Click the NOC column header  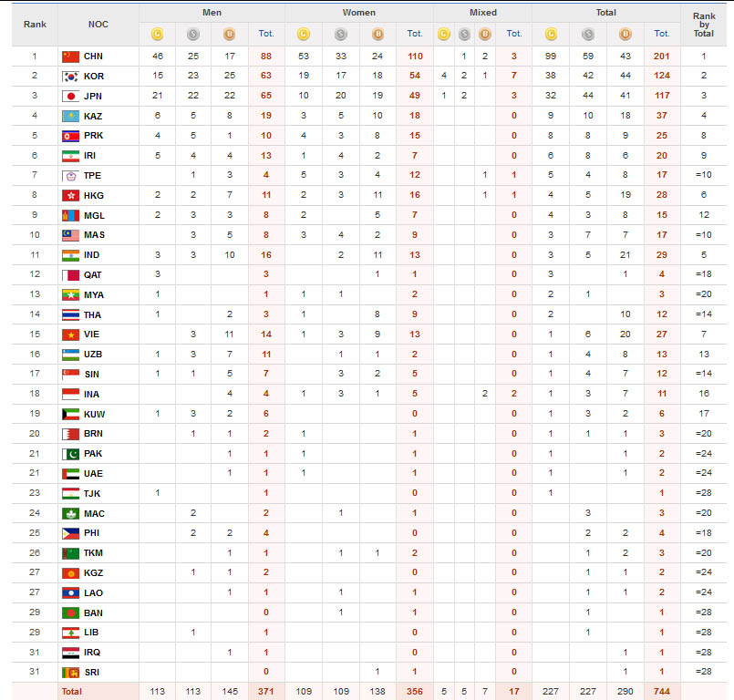coord(98,25)
